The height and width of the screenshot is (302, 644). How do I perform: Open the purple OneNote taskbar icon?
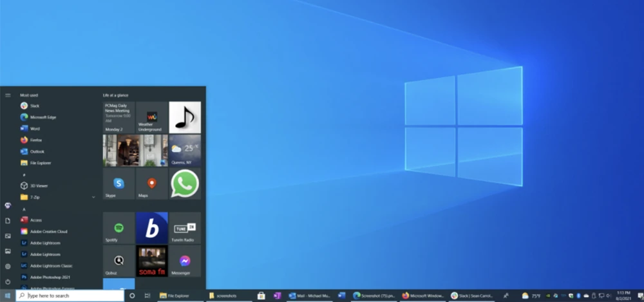click(x=277, y=296)
